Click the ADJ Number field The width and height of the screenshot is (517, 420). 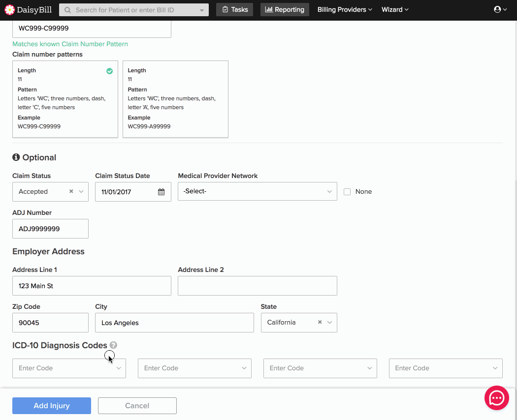point(50,229)
